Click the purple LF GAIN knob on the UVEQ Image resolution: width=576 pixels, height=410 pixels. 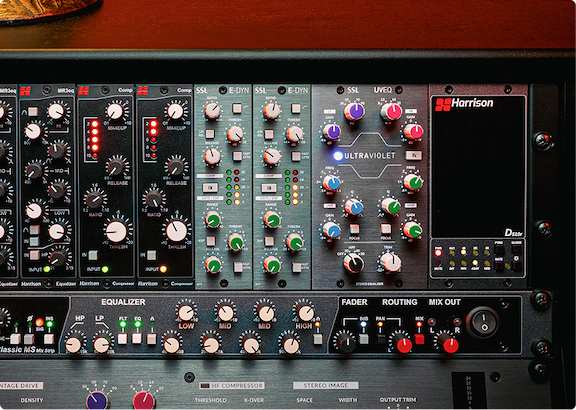click(x=332, y=132)
